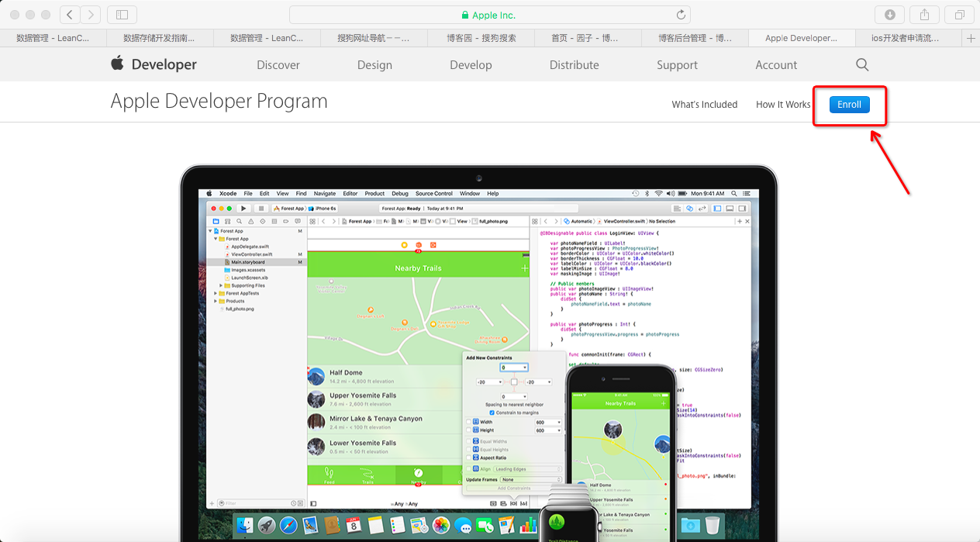Viewport: 980px width, 542px height.
Task: Open the pictured Xcode Source Control menu
Action: pos(434,194)
